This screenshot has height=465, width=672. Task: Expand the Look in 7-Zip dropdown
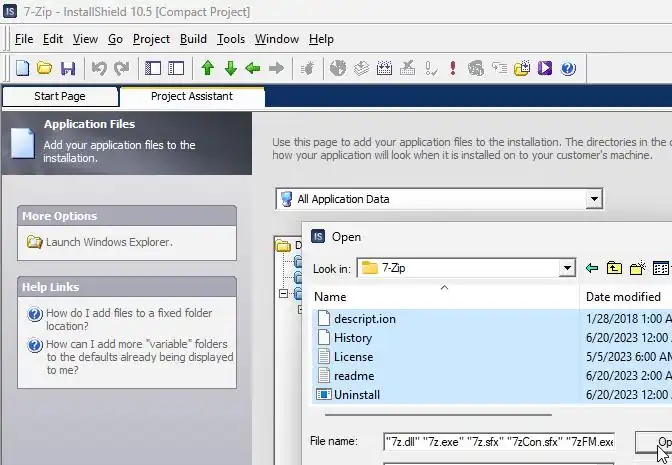567,268
